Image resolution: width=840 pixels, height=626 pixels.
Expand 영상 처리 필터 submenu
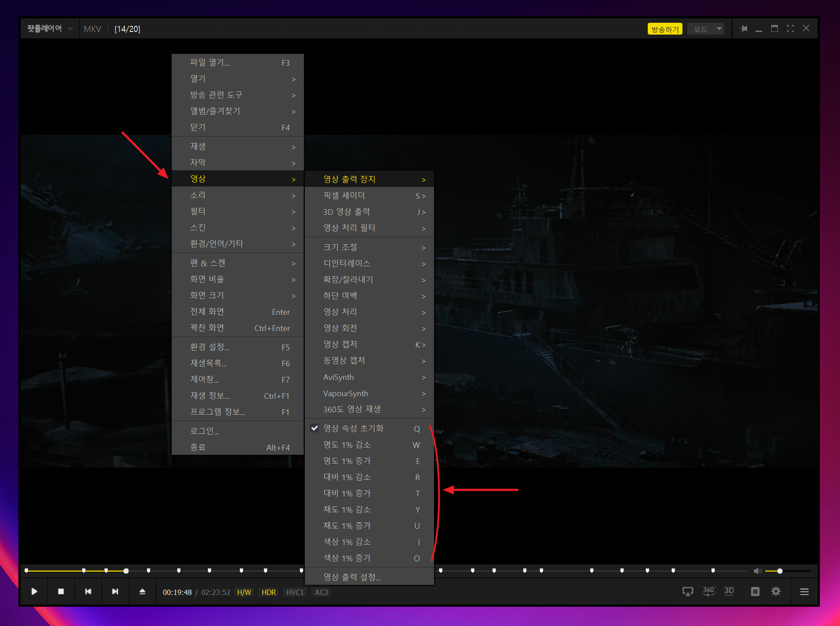369,228
